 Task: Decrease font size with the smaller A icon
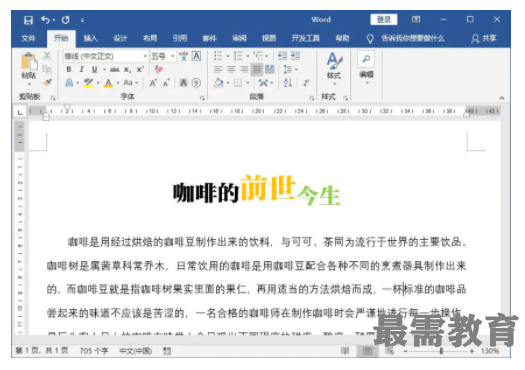click(166, 83)
